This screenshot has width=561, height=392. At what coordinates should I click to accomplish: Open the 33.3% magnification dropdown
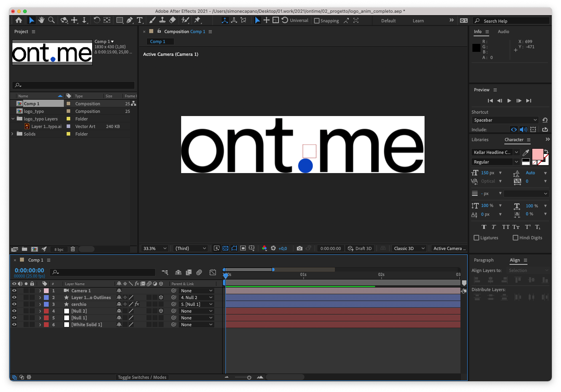pyautogui.click(x=154, y=248)
